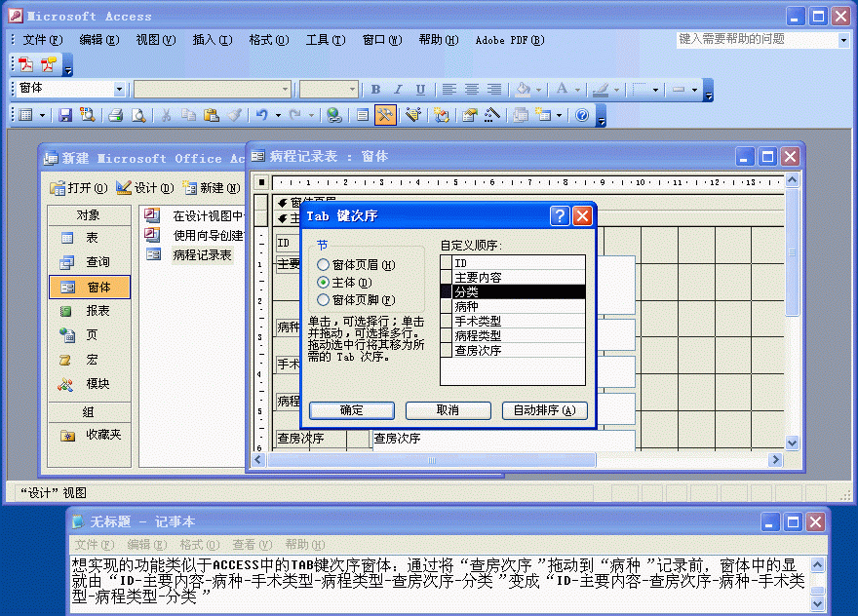Click the form designer vertical scrollbar thumb
Image resolution: width=858 pixels, height=616 pixels.
[793, 251]
